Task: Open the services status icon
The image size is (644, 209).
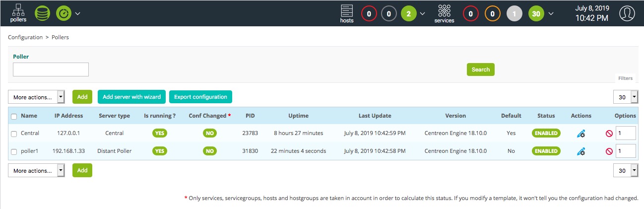Action: pyautogui.click(x=444, y=13)
